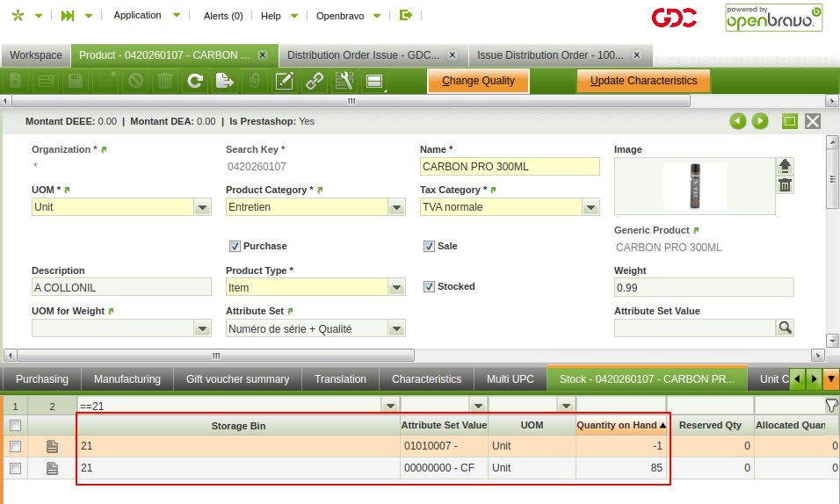Image resolution: width=840 pixels, height=504 pixels.
Task: Uncheck the Purchase checkbox
Action: [x=235, y=246]
